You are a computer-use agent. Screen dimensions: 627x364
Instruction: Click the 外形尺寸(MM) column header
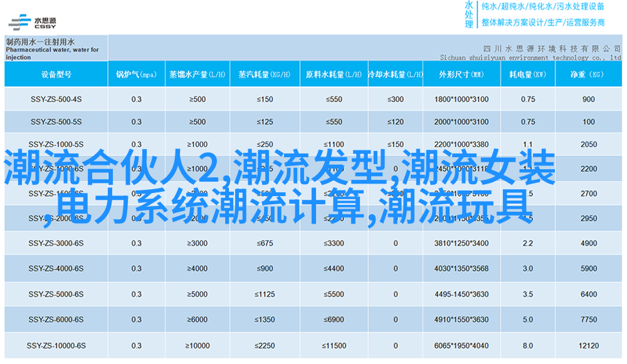coord(461,75)
